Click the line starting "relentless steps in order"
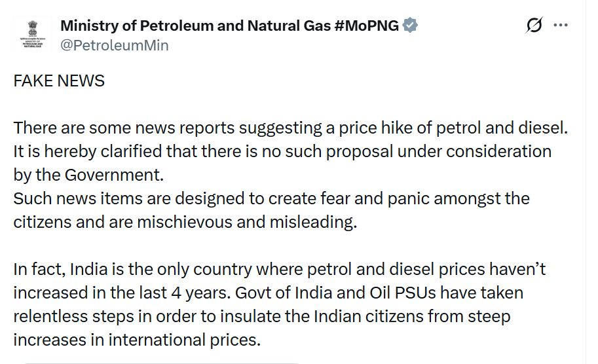 click(x=261, y=316)
